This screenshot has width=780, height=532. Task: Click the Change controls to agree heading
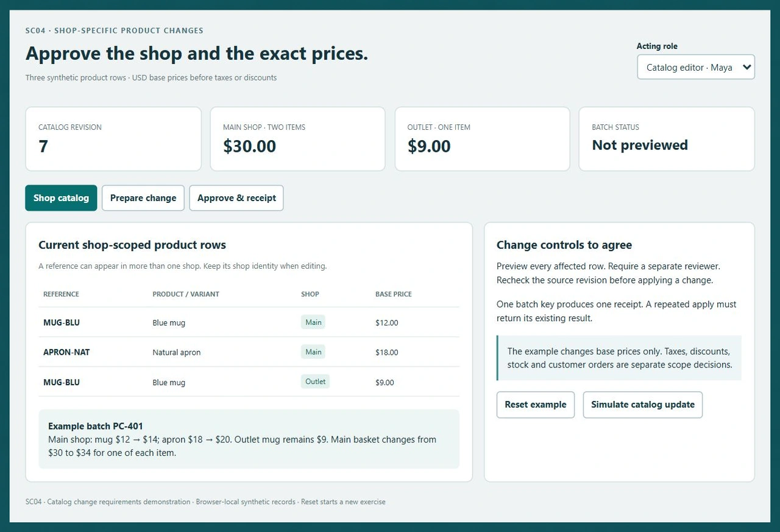coord(564,245)
